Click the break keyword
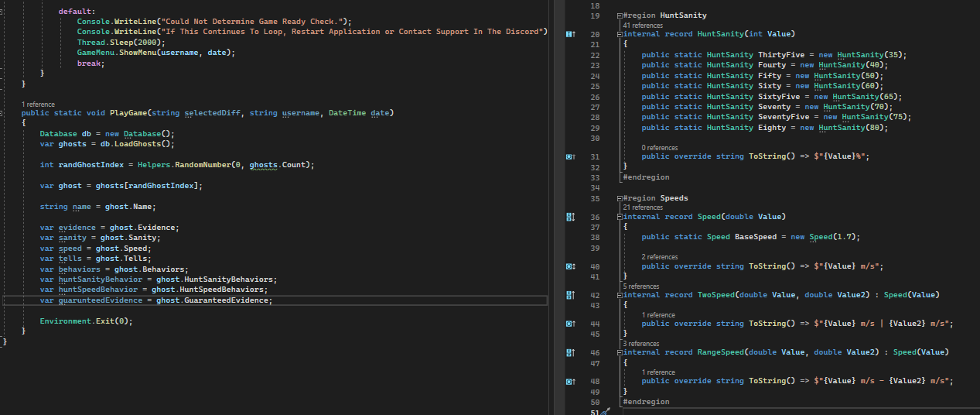Viewport: 980px width, 415px height. 89,63
